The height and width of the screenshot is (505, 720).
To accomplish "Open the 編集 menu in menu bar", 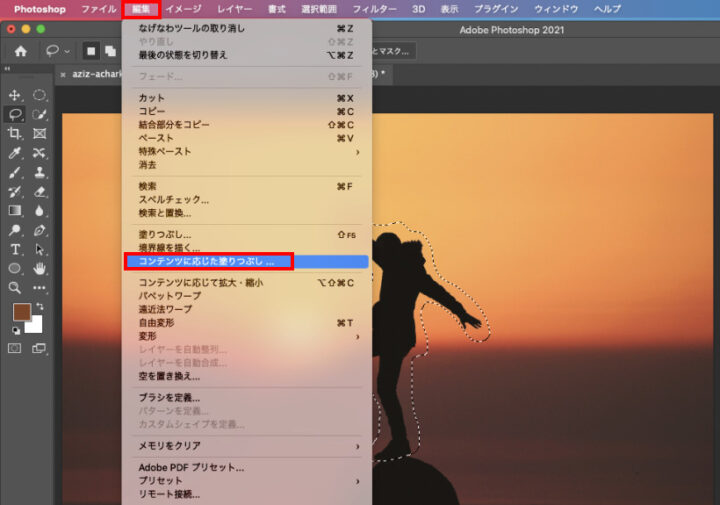I will (x=141, y=9).
